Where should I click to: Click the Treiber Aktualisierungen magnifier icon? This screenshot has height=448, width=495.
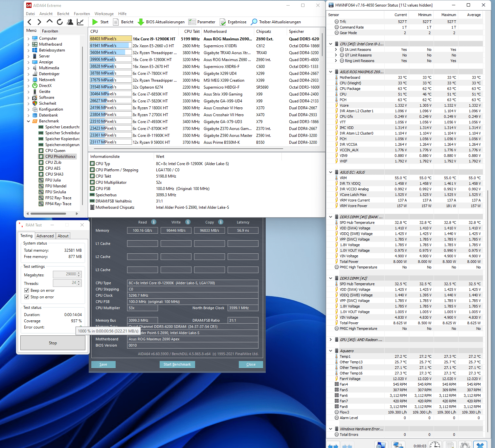point(254,22)
